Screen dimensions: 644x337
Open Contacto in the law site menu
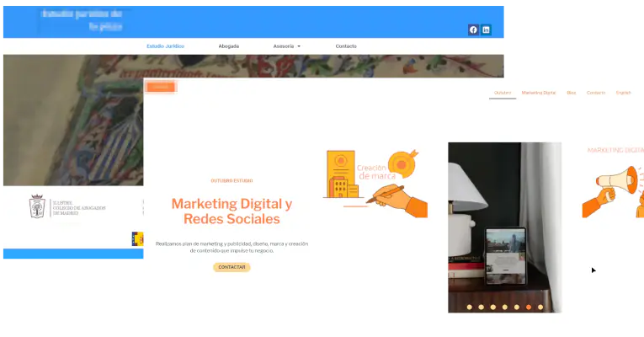point(345,46)
